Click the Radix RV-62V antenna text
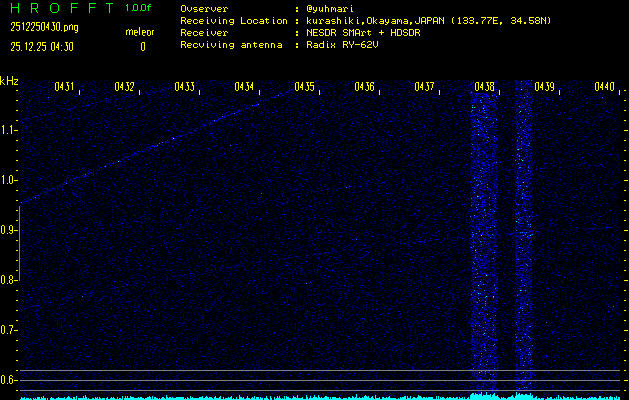629x400 pixels. click(348, 46)
